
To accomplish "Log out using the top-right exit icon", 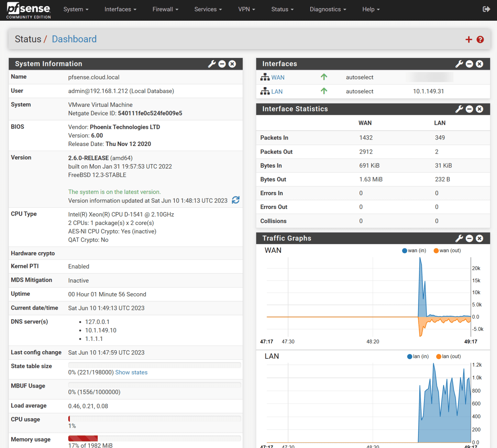I will pos(486,9).
